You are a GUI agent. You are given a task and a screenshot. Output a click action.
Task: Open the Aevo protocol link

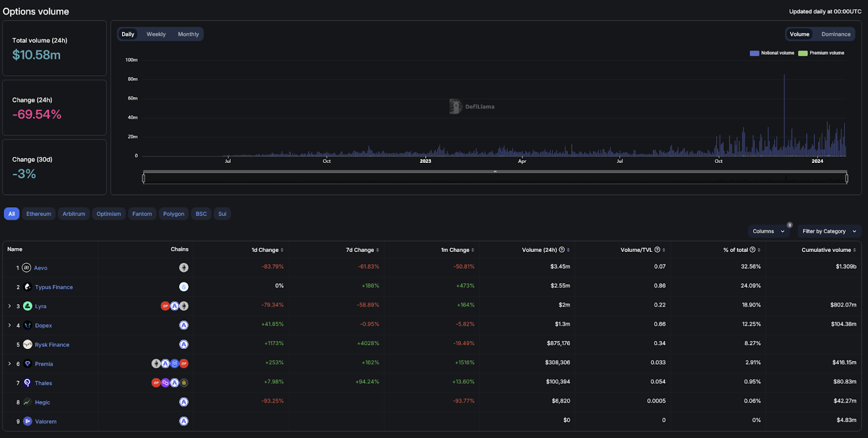41,268
